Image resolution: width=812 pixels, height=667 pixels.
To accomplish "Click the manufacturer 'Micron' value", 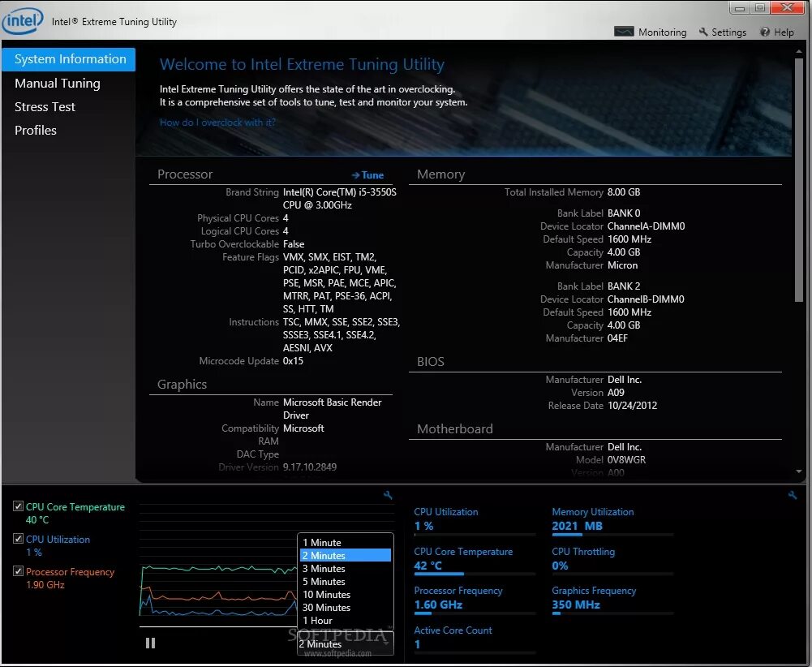I will pos(622,265).
